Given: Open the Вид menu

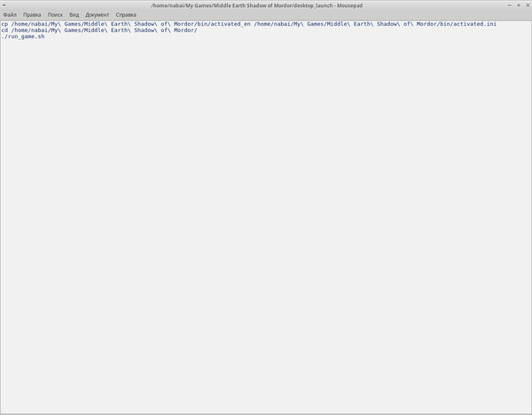Looking at the screenshot, I should point(74,15).
